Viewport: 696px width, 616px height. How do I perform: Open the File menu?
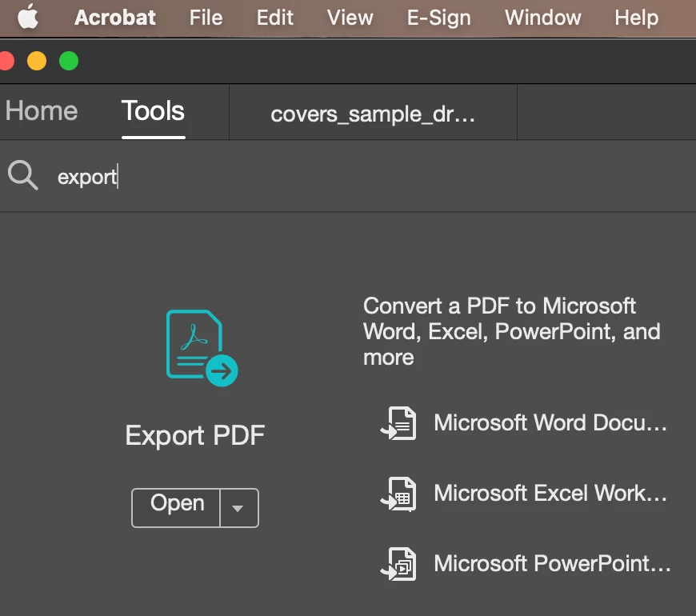click(x=206, y=18)
